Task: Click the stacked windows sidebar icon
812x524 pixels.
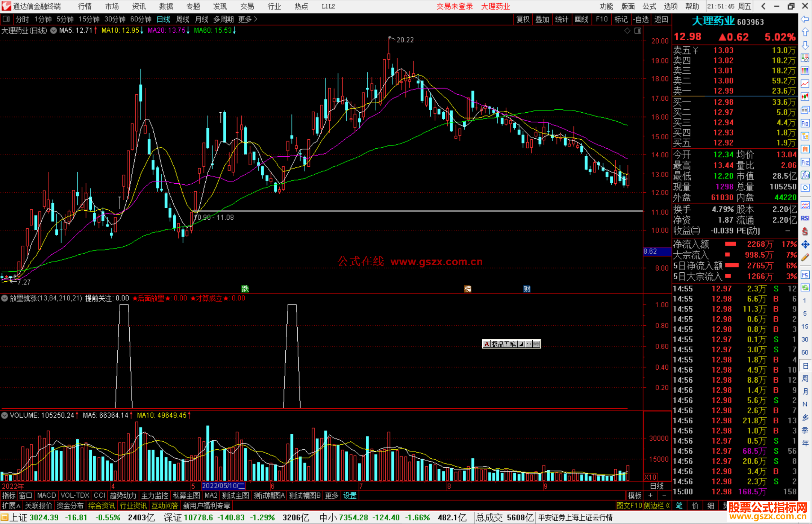Action: coord(805,110)
